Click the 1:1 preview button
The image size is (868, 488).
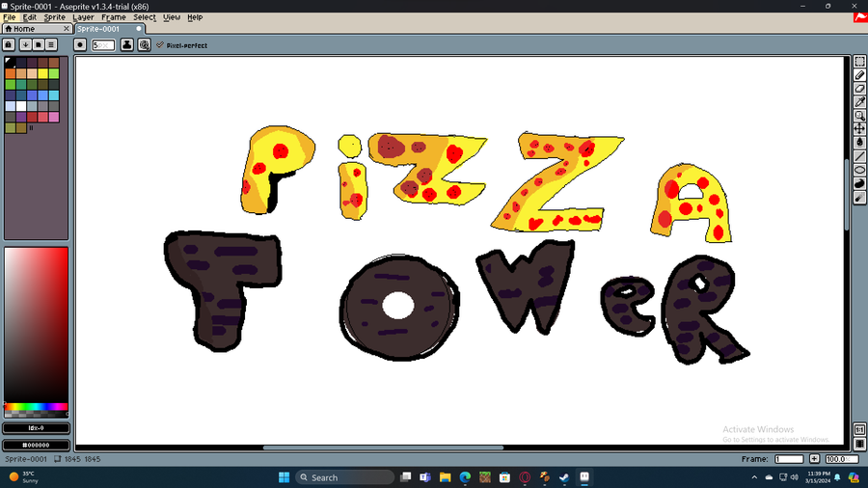[x=859, y=429]
